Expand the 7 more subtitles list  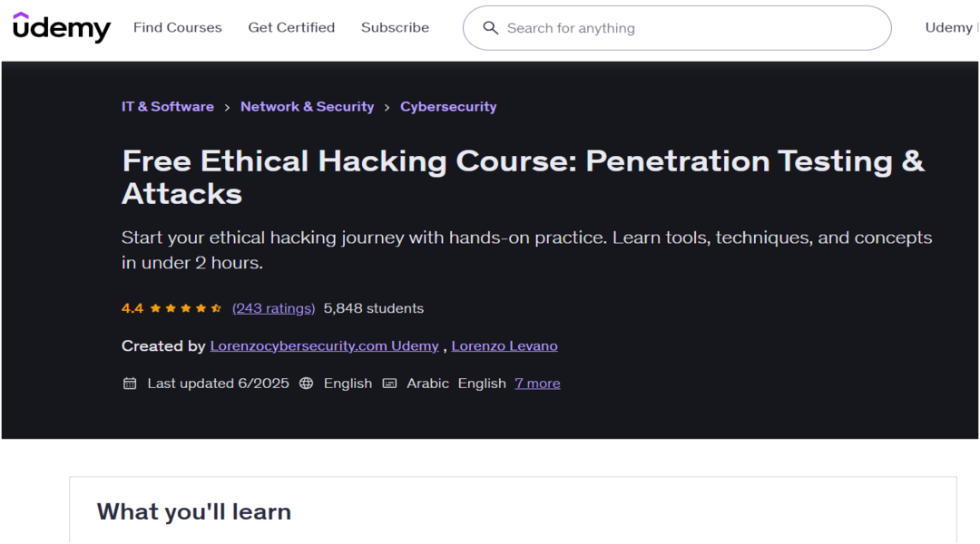(537, 384)
